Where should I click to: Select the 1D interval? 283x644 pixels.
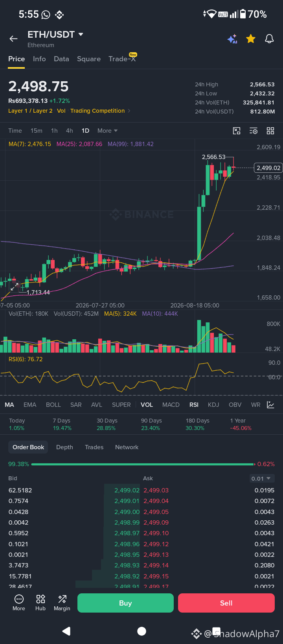pos(85,131)
